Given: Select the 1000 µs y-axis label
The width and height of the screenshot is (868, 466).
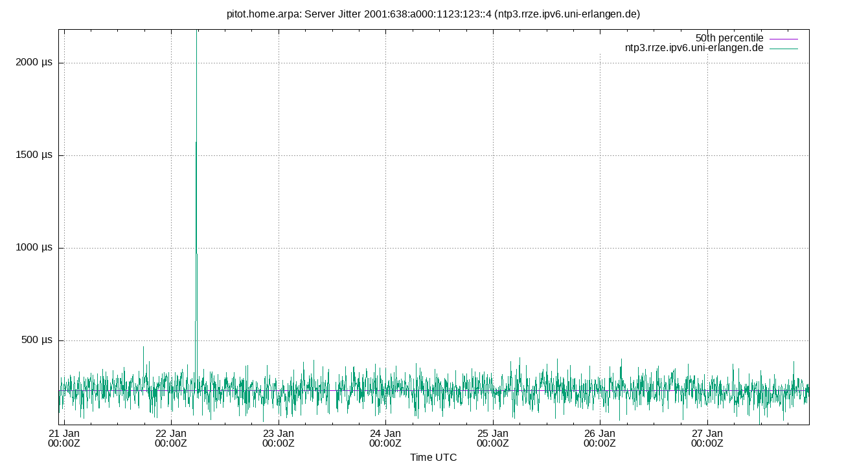Looking at the screenshot, I should (x=35, y=247).
